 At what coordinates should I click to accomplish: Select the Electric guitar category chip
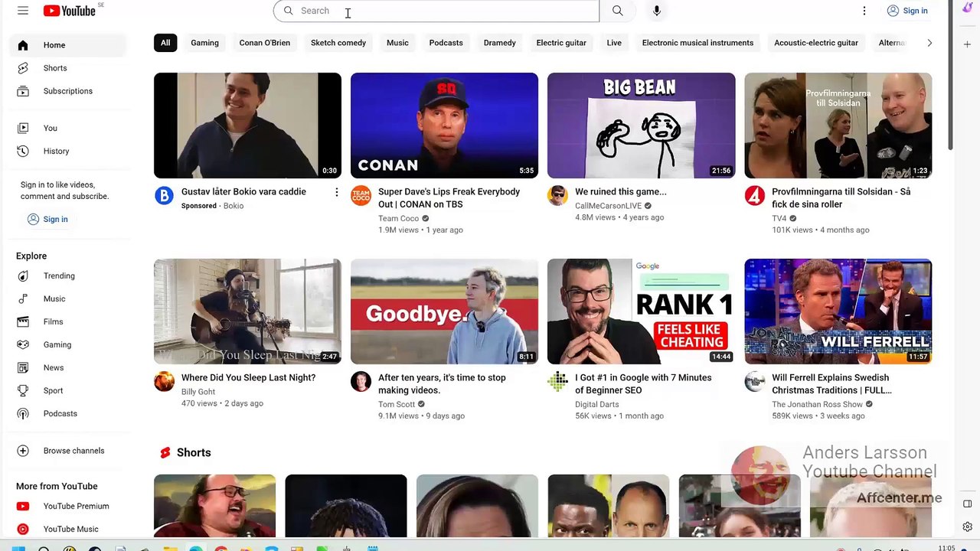point(561,43)
